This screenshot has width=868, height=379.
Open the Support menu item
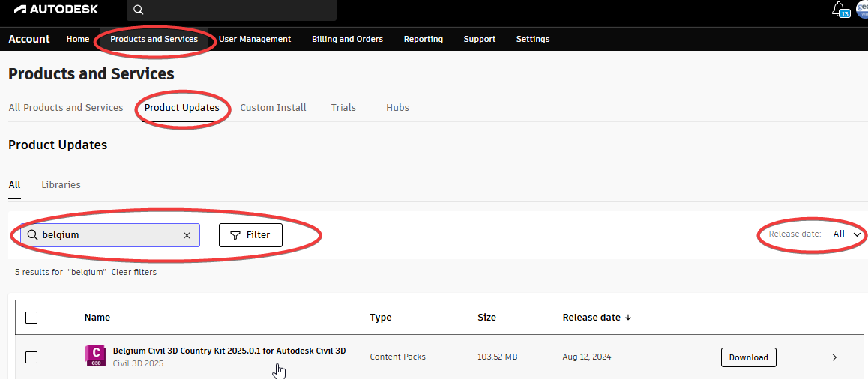coord(480,39)
